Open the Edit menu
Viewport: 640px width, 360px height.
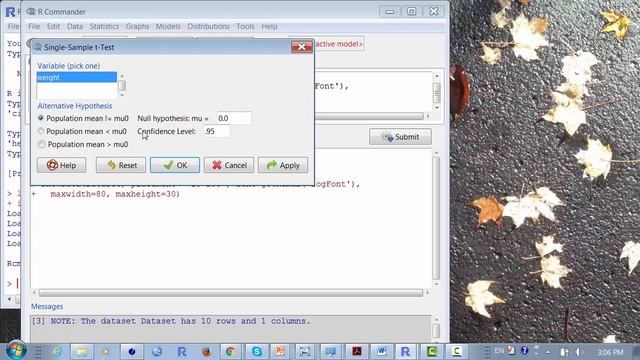tap(53, 26)
